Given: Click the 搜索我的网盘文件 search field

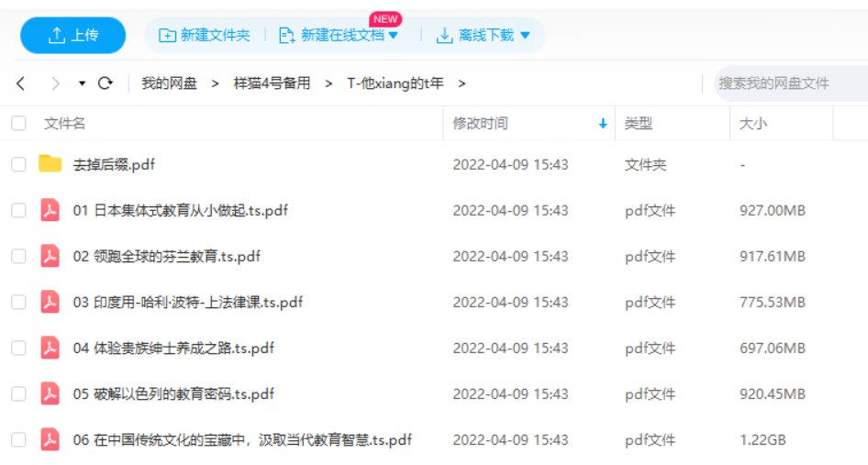Looking at the screenshot, I should point(789,83).
